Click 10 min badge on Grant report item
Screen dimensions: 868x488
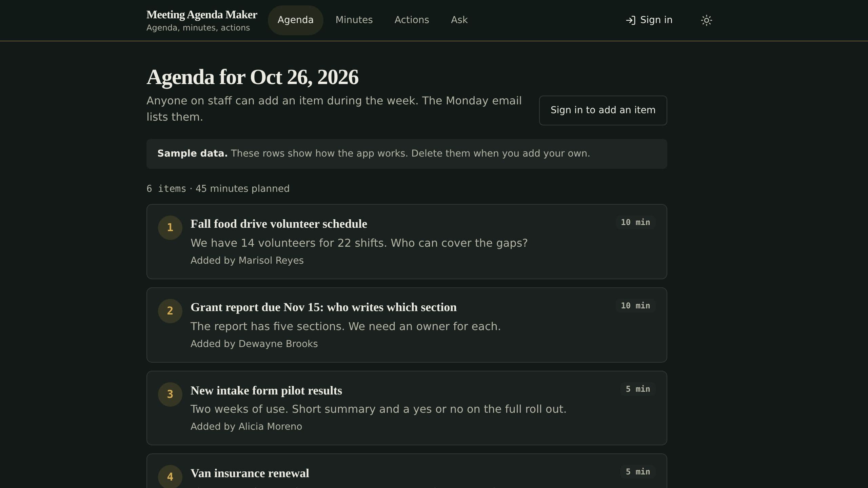[x=635, y=306]
